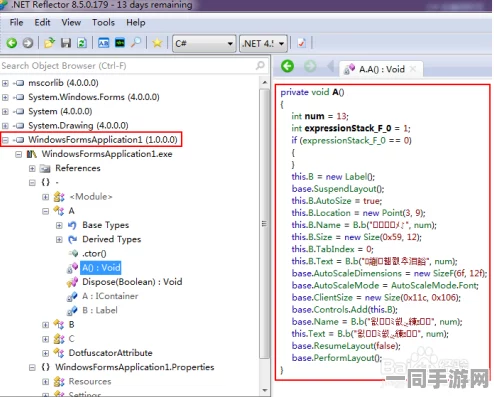494x397 pixels.
Task: Select the A() : Void method item
Action: click(101, 268)
